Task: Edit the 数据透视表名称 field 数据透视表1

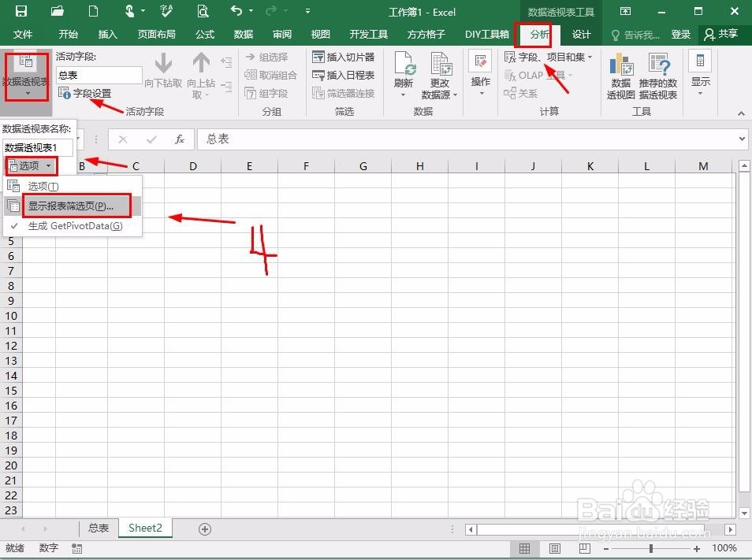Action: click(38, 147)
